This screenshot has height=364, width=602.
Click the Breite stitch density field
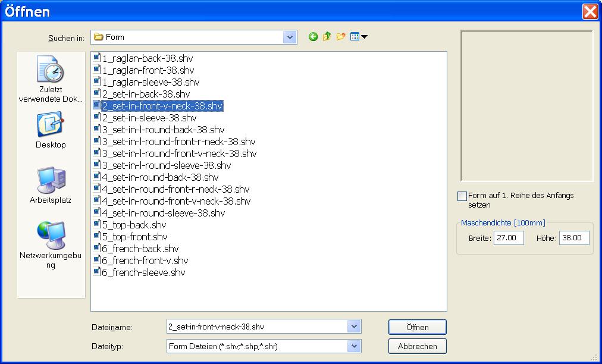509,238
